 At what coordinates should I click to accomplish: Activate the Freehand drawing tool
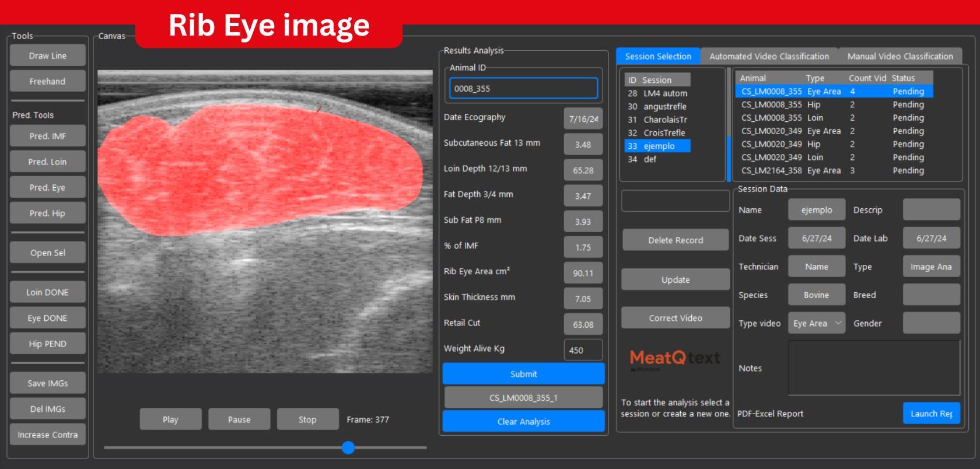click(47, 82)
